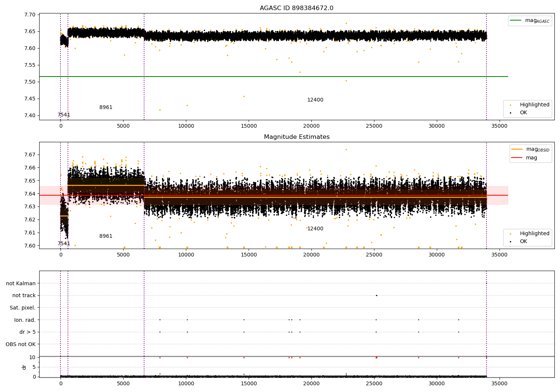Click the 'not Kalman' axis label
This screenshot has width=560, height=392.
(21, 283)
